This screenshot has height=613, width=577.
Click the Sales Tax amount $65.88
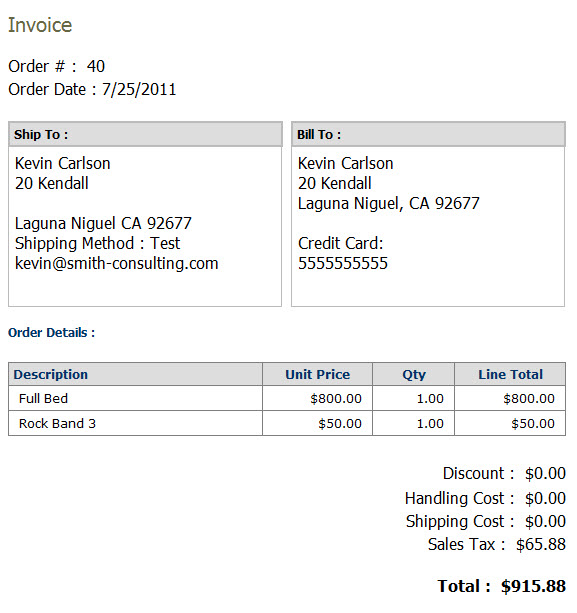click(x=541, y=545)
